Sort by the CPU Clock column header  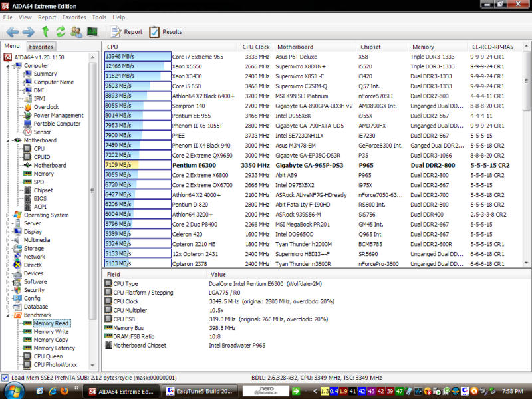(256, 47)
